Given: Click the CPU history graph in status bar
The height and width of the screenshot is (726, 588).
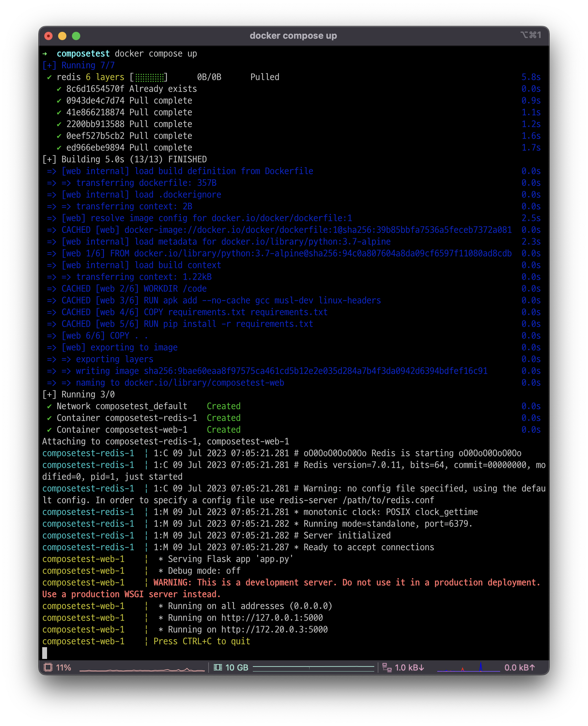Looking at the screenshot, I should (142, 669).
